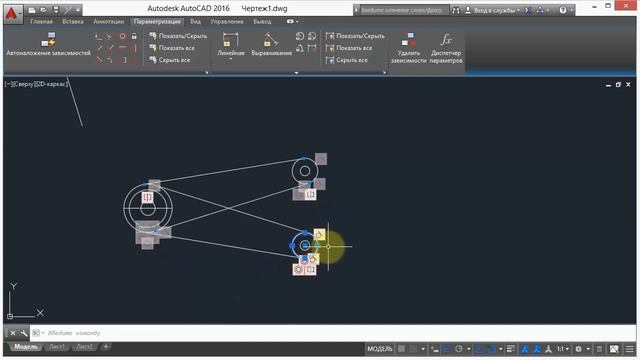Expand the dimensional constraints panel bottom arrow

(296, 73)
